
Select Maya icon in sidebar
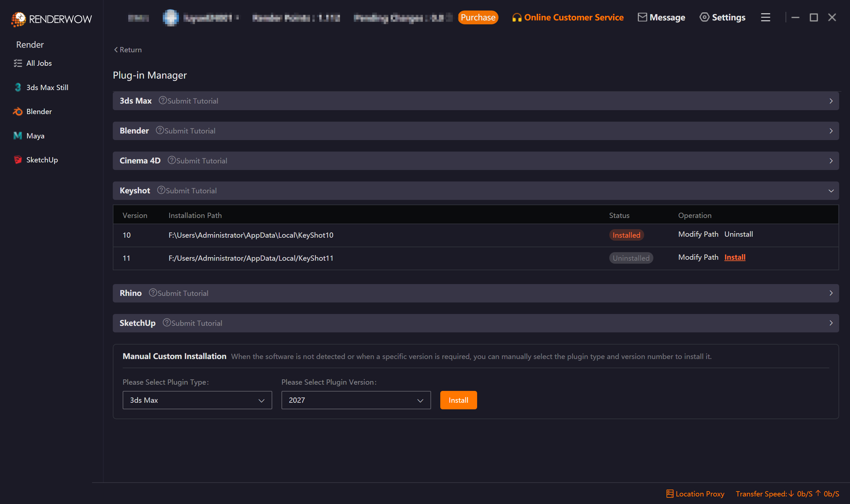18,136
